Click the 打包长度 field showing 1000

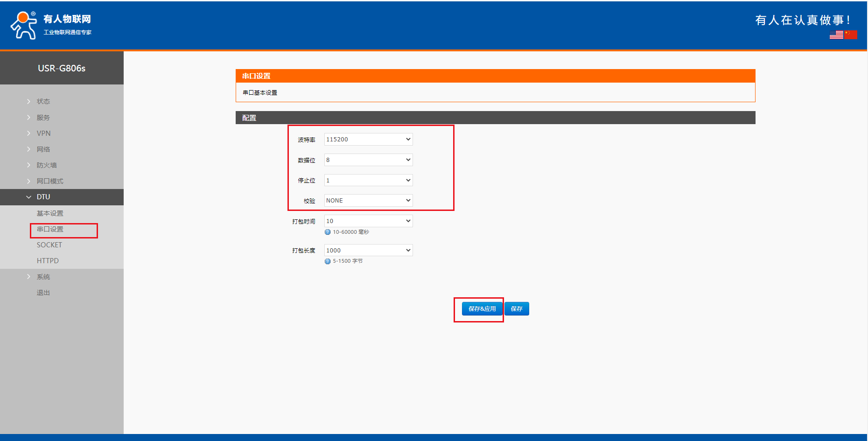click(x=368, y=251)
